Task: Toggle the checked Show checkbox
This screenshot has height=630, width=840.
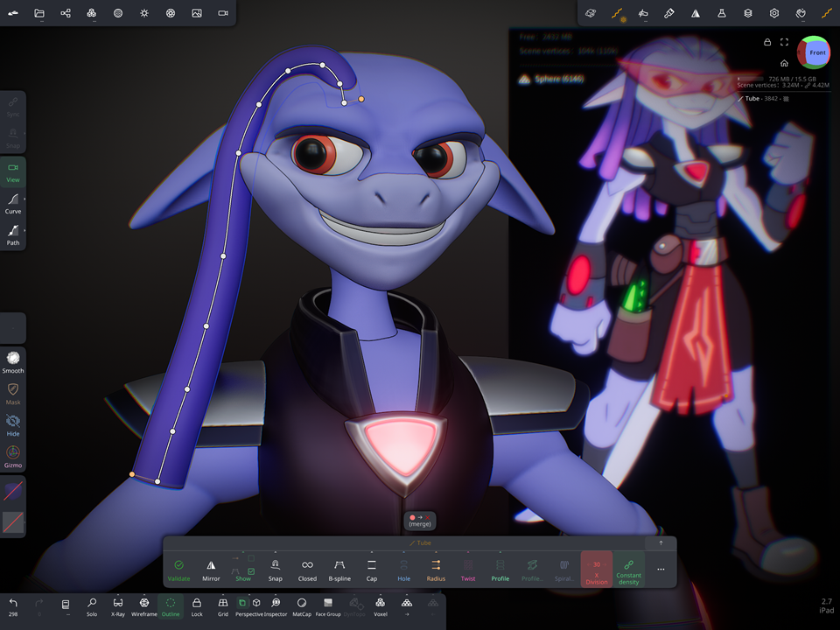Action: coord(251,571)
